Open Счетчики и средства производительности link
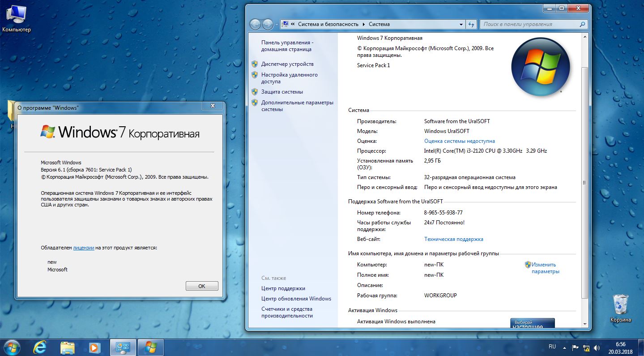This screenshot has width=644, height=356. pos(287,312)
